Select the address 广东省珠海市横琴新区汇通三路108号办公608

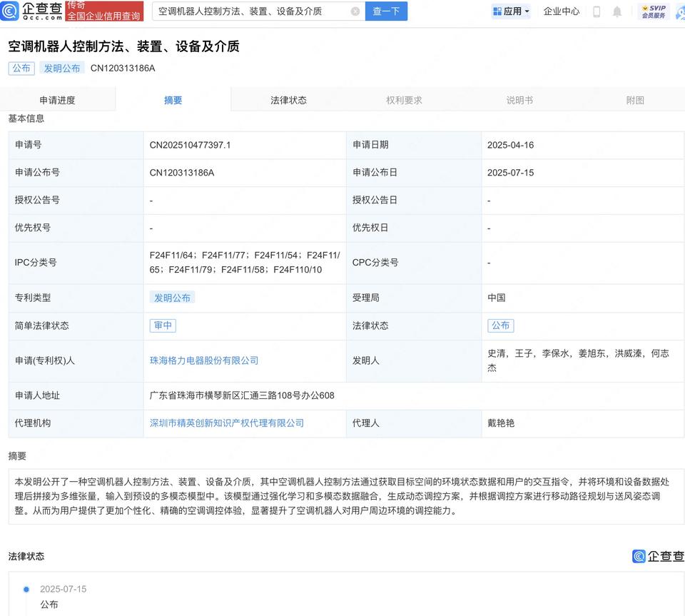coord(242,395)
